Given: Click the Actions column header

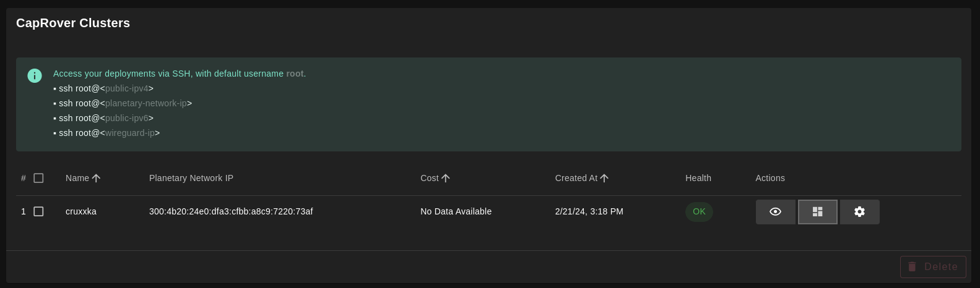Looking at the screenshot, I should tap(770, 178).
